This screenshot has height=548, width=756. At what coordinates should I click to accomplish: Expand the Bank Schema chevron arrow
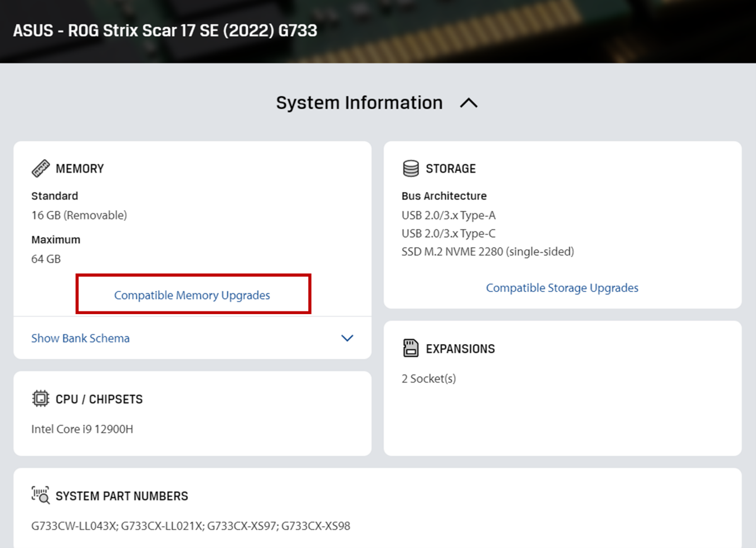point(347,338)
